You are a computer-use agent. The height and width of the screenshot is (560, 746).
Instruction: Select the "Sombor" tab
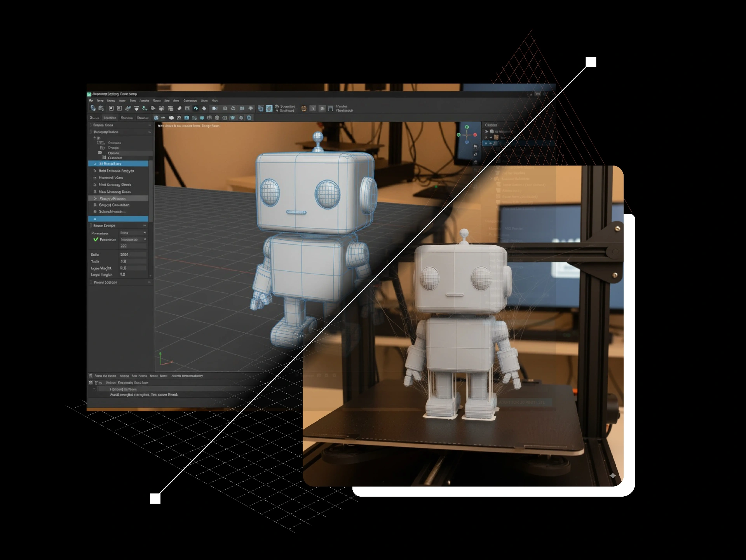pyautogui.click(x=127, y=118)
